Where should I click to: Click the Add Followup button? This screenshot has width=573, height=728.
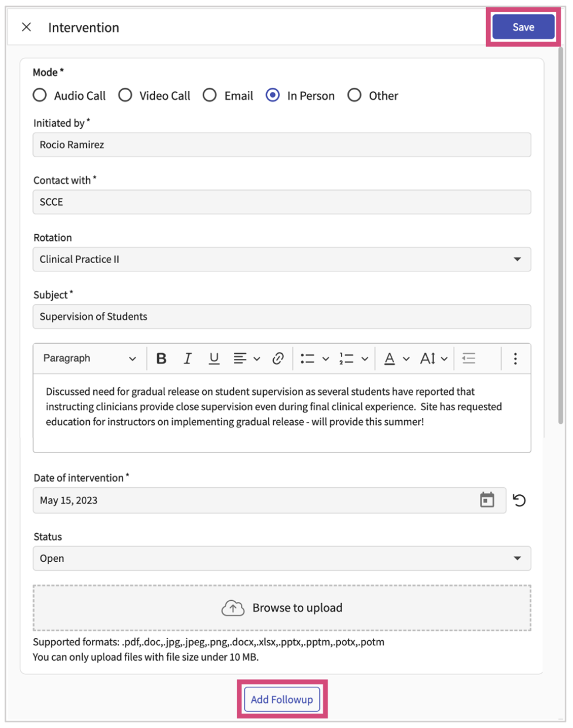[282, 700]
